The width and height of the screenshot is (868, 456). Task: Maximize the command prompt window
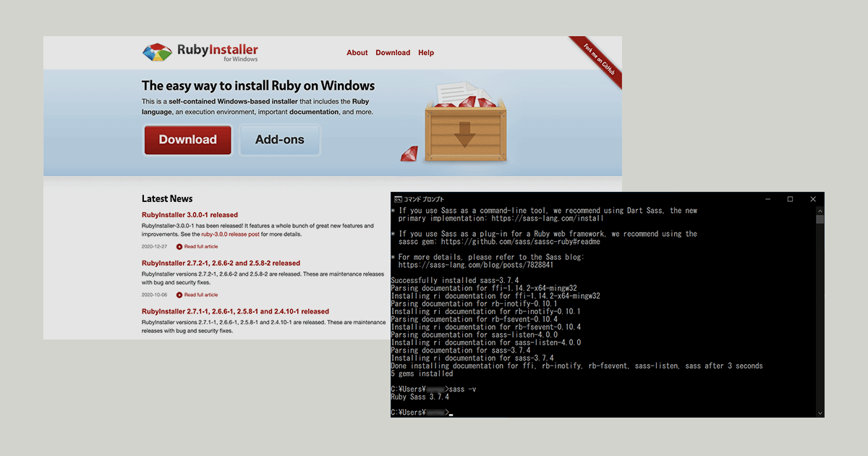[x=790, y=199]
